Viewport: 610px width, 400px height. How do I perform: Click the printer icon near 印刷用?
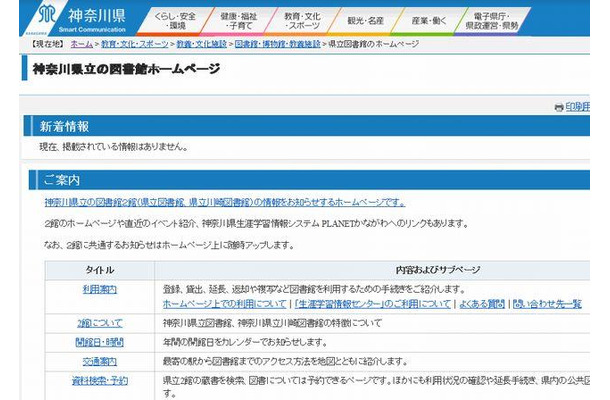tap(559, 107)
